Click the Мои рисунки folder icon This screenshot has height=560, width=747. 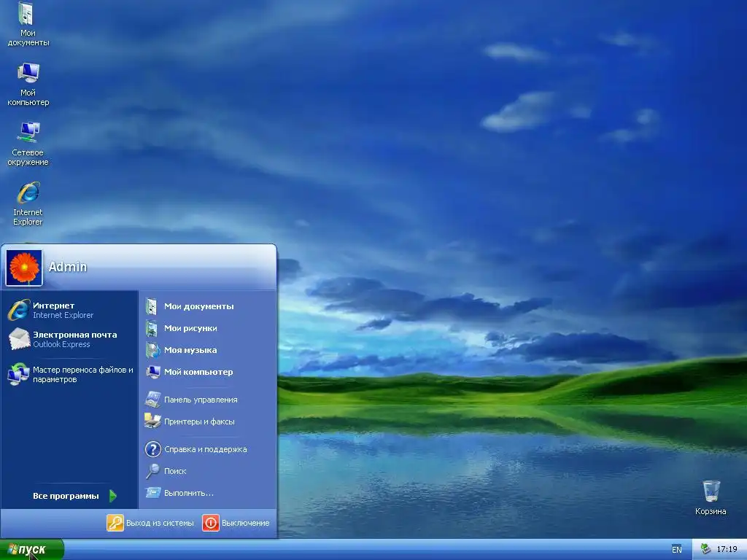click(x=152, y=329)
